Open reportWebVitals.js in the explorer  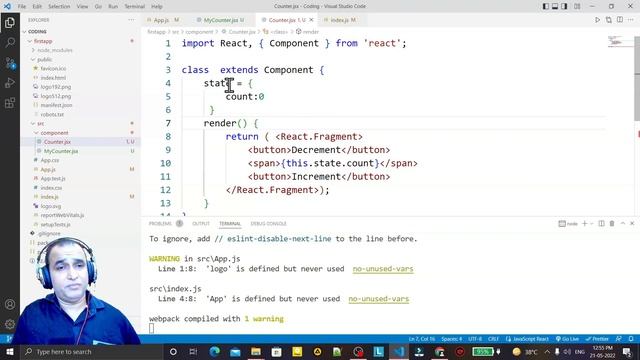coord(62,215)
